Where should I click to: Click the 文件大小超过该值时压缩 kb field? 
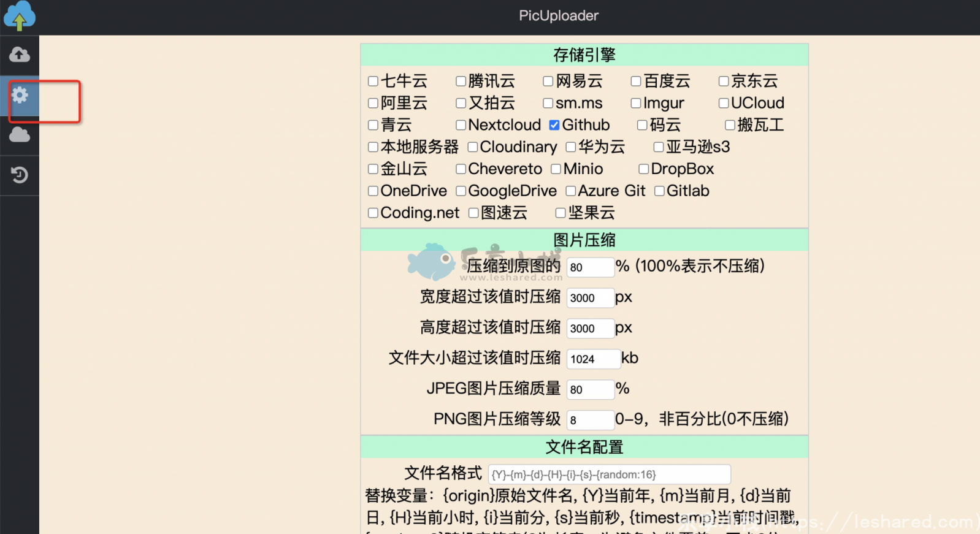coord(593,359)
